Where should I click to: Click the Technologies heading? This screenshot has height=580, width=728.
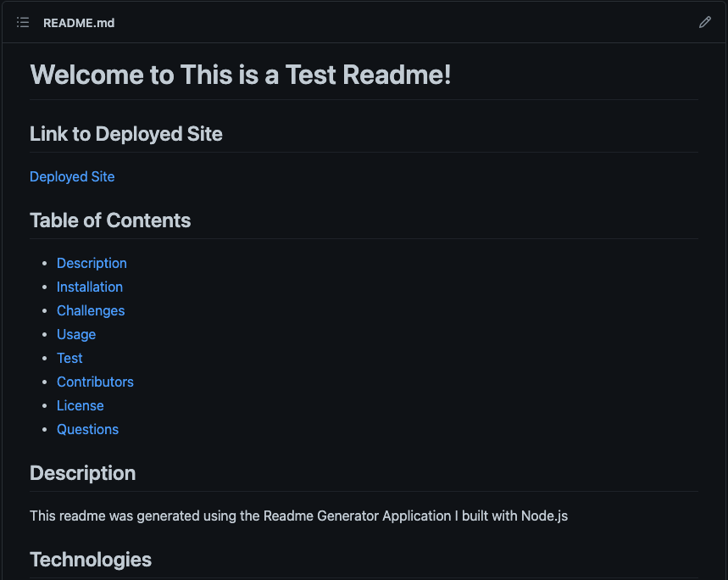91,560
